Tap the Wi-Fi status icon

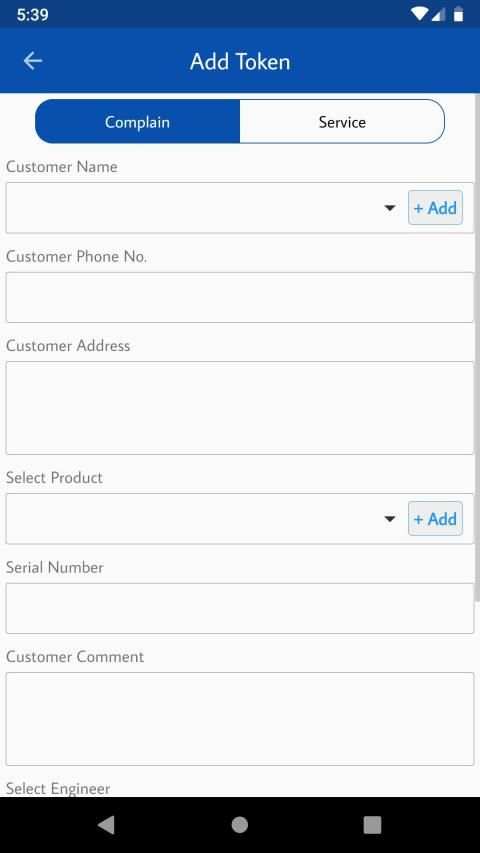tap(419, 14)
